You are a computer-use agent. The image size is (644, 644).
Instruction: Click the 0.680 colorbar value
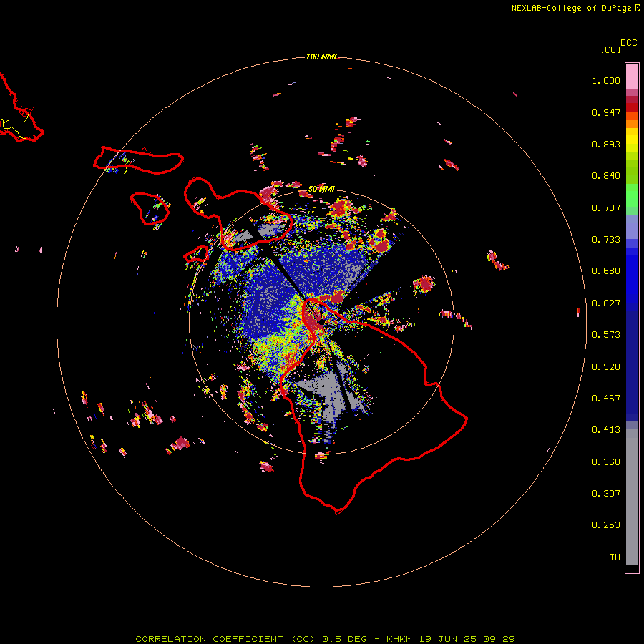coord(606,271)
